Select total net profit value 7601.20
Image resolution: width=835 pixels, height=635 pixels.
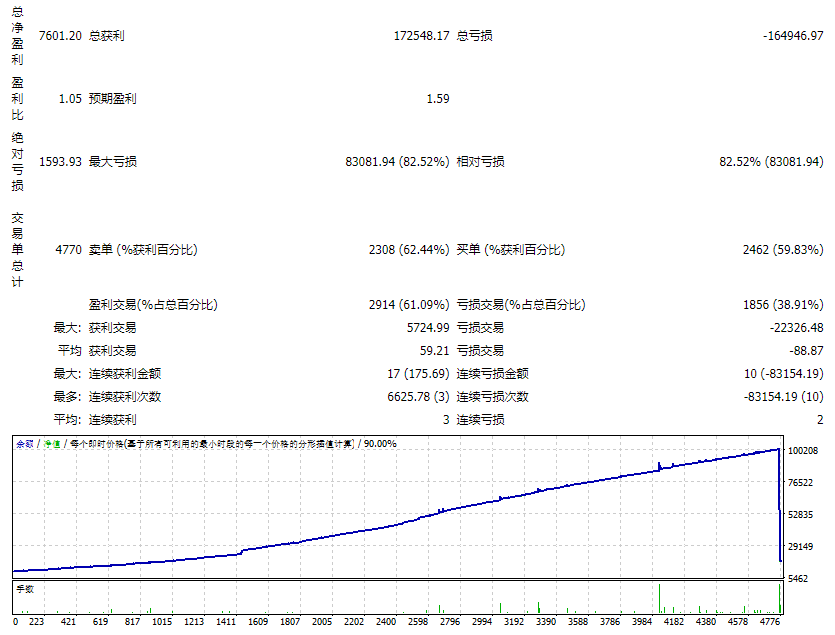point(60,36)
